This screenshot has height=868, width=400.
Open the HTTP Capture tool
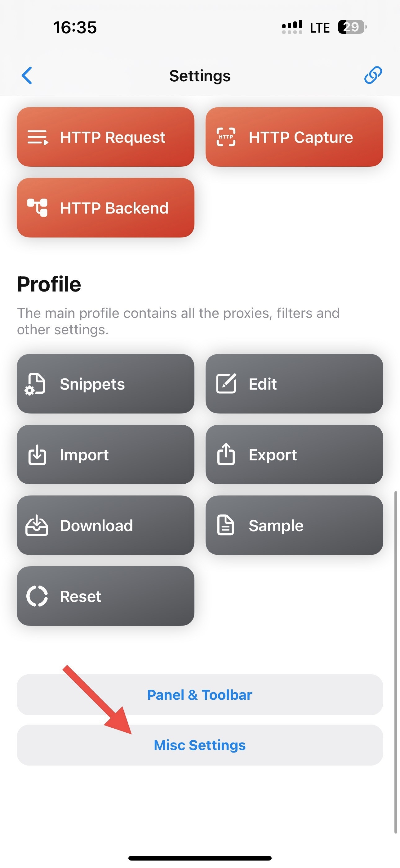coord(294,137)
